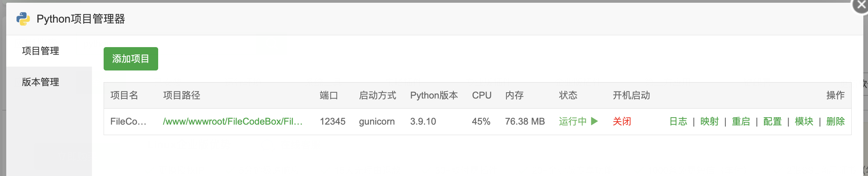Click the 项目名 column header
This screenshot has width=868, height=176.
coord(124,95)
